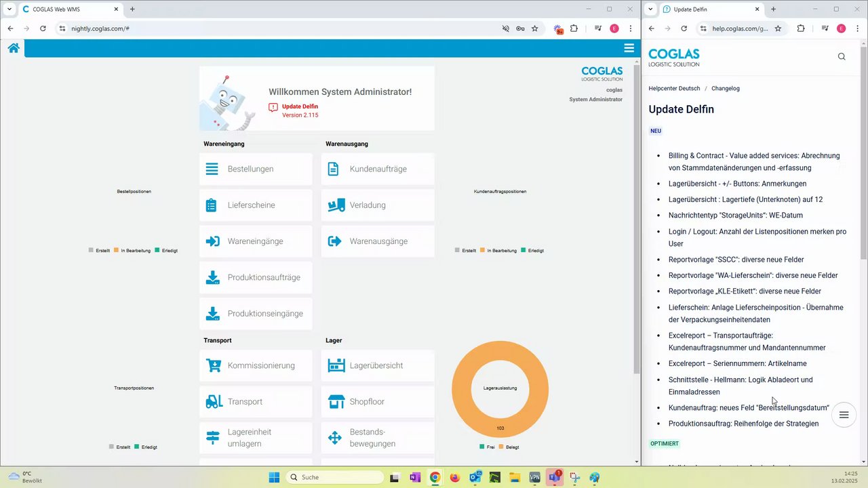Open Chrome menu in the help browser window
This screenshot has height=488, width=868.
click(857, 28)
